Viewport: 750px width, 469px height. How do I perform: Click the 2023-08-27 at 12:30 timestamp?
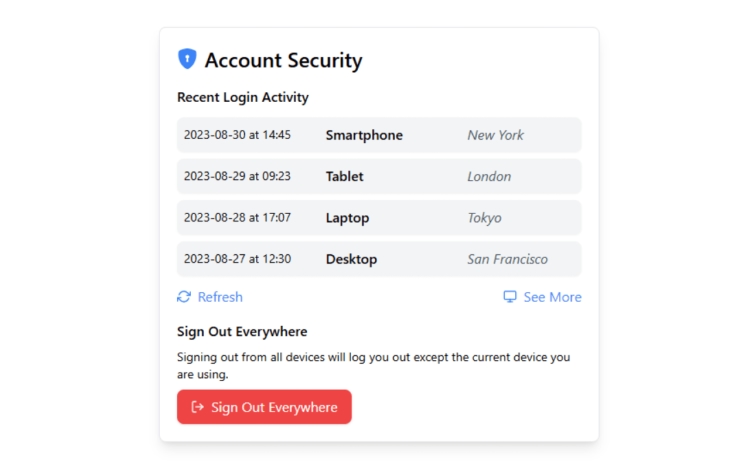pyautogui.click(x=237, y=259)
